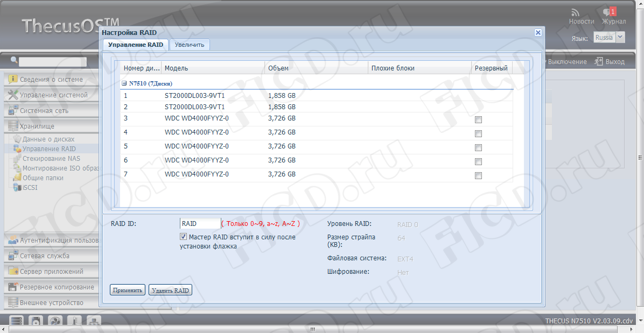This screenshot has width=644, height=333.
Task: Open the Язык language dropdown
Action: coord(620,37)
